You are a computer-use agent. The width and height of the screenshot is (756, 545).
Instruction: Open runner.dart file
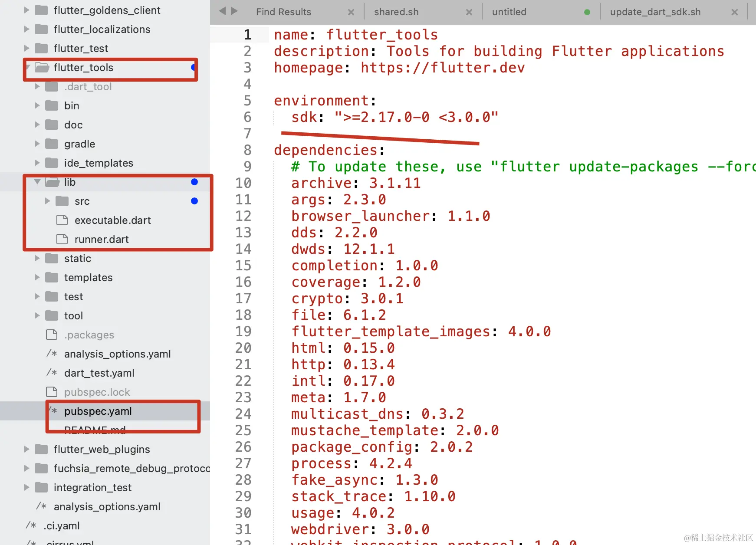point(102,239)
